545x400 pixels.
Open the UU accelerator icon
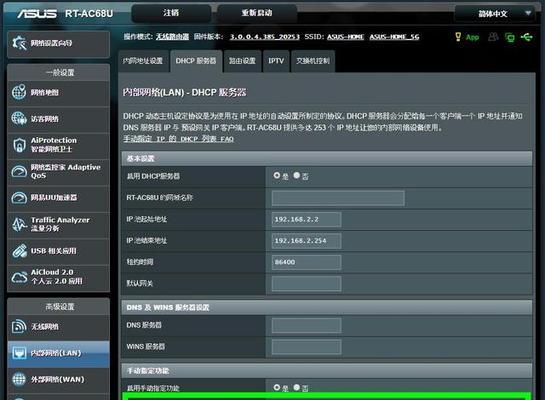(x=19, y=198)
